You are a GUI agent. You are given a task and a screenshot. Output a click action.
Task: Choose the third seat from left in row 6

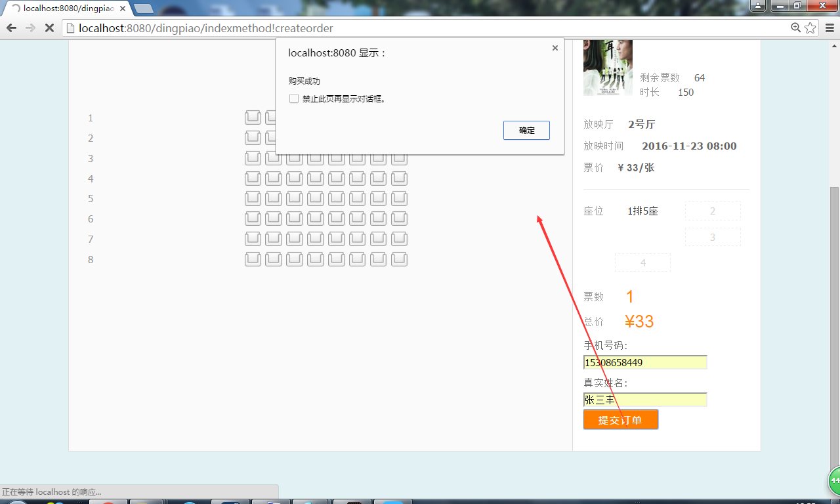coord(295,219)
